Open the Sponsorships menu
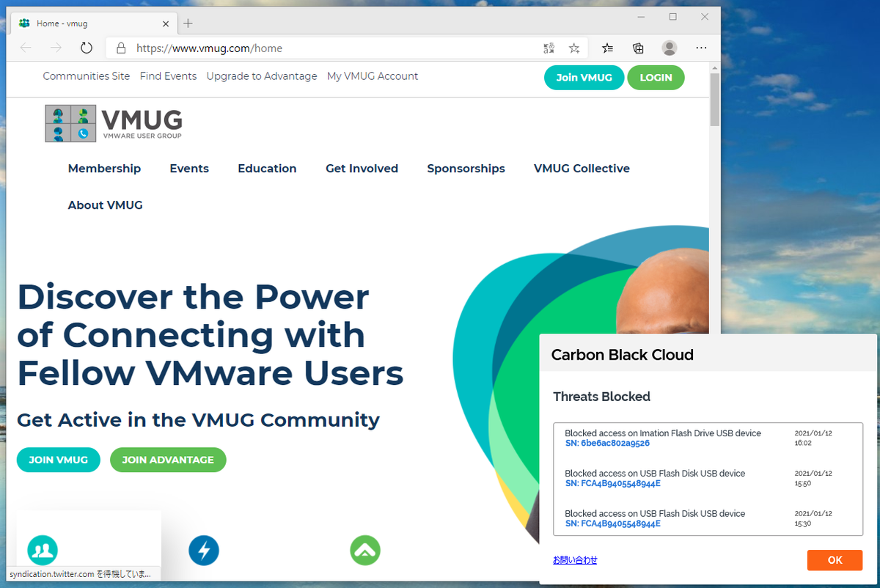This screenshot has width=880, height=588. point(466,169)
